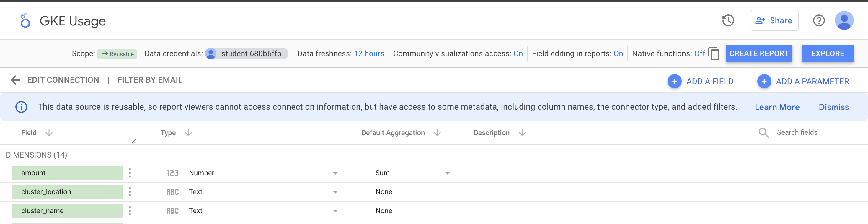
Task: Toggle Field editing in reports On
Action: [x=618, y=54]
